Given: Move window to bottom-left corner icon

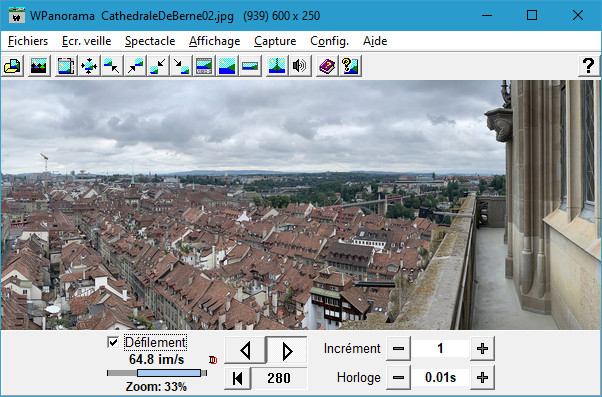Looking at the screenshot, I should pos(158,66).
